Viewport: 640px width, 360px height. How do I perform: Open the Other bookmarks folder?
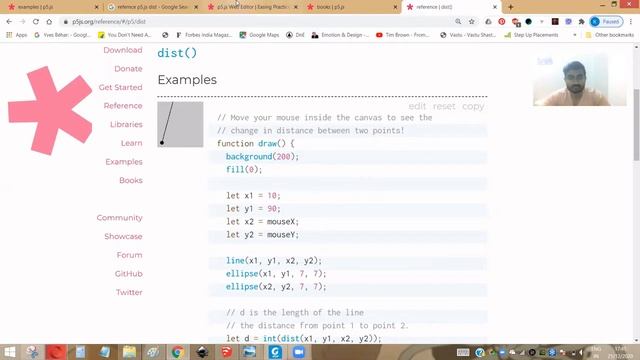(x=610, y=35)
